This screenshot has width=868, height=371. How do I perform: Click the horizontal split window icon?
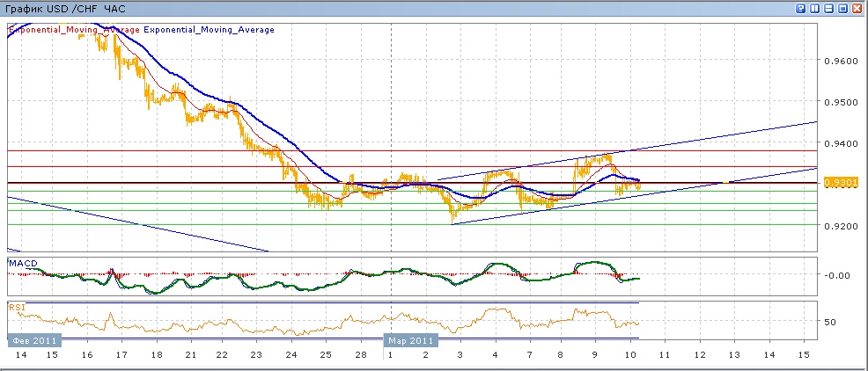pyautogui.click(x=829, y=8)
